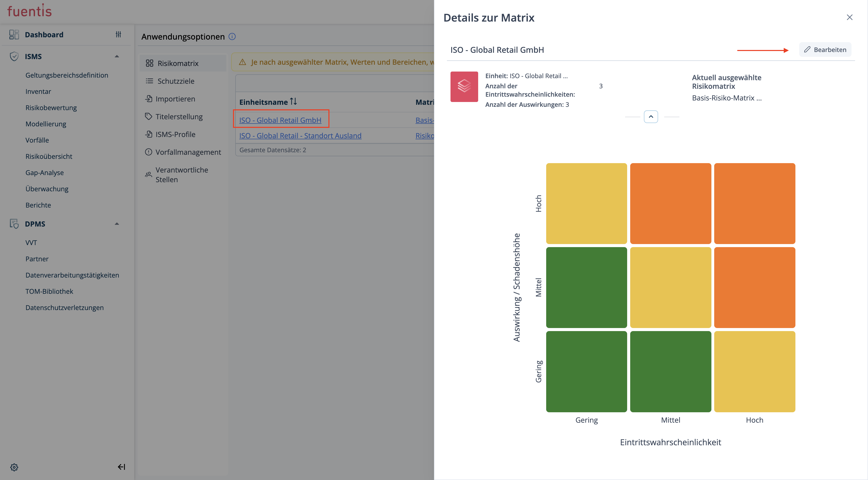Click the ISMS shield icon

coord(14,56)
